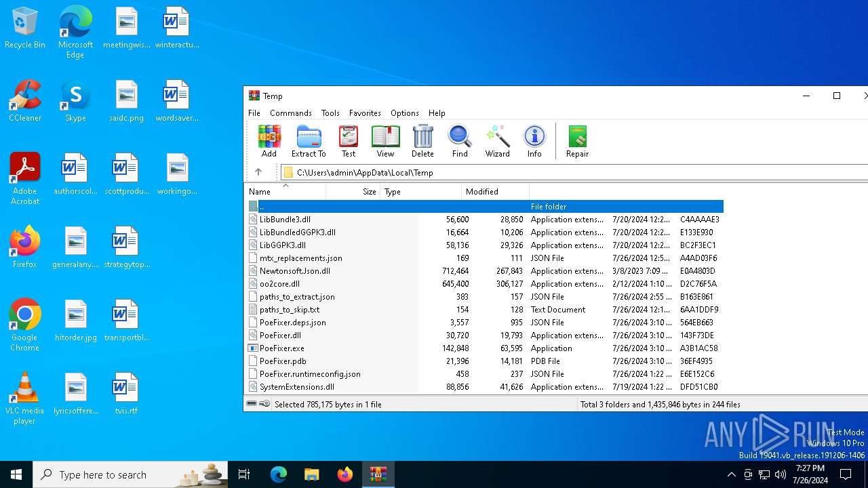Click the taskbar search box

pyautogui.click(x=130, y=474)
